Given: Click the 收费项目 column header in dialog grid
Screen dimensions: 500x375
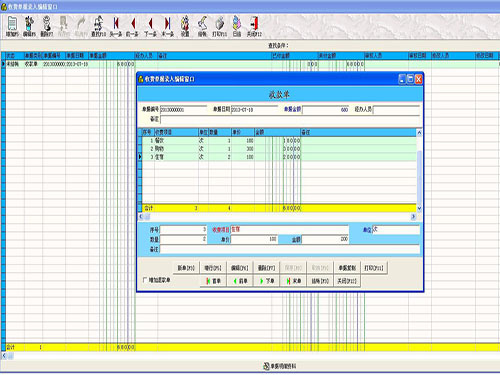Looking at the screenshot, I should coord(176,132).
